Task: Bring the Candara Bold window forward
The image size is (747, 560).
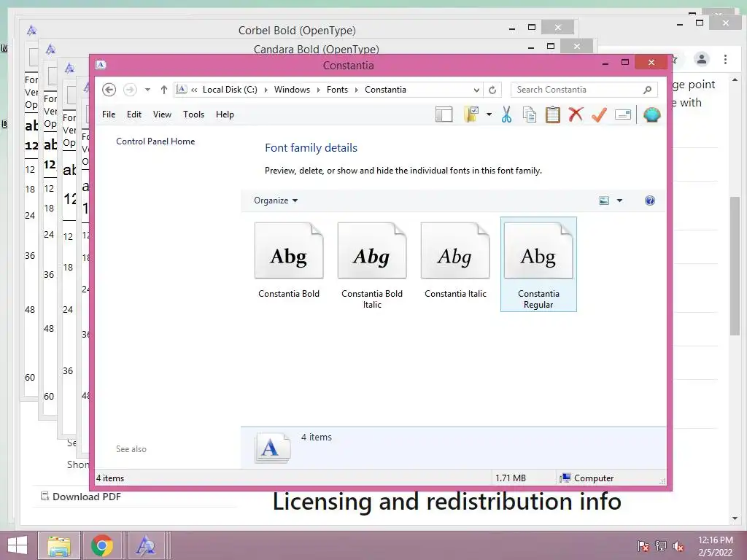Action: 317,49
